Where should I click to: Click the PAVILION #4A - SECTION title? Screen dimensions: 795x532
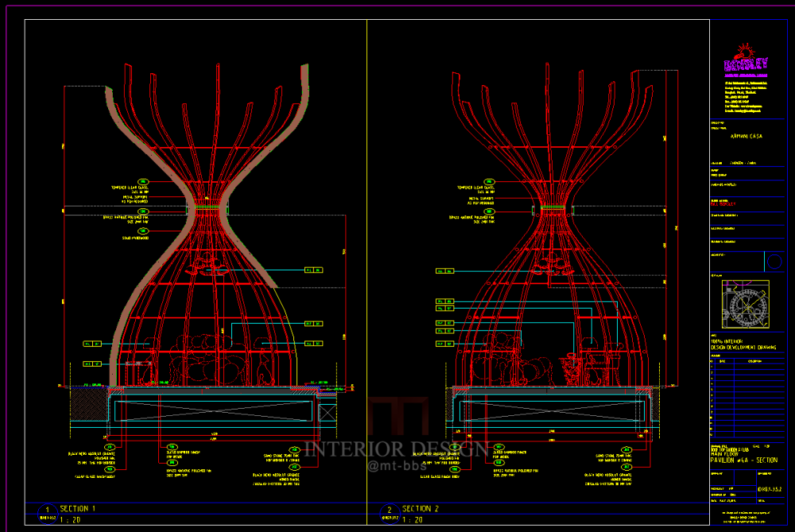click(744, 460)
